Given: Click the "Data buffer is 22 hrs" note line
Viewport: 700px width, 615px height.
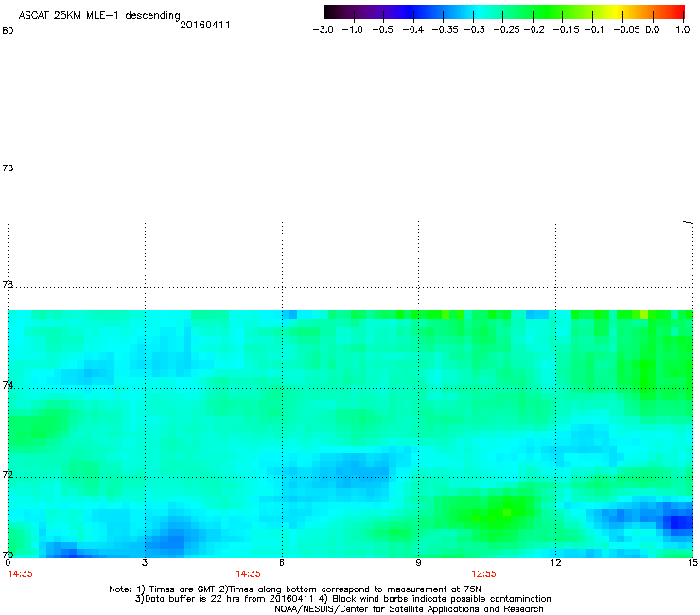Looking at the screenshot, I should (342, 599).
